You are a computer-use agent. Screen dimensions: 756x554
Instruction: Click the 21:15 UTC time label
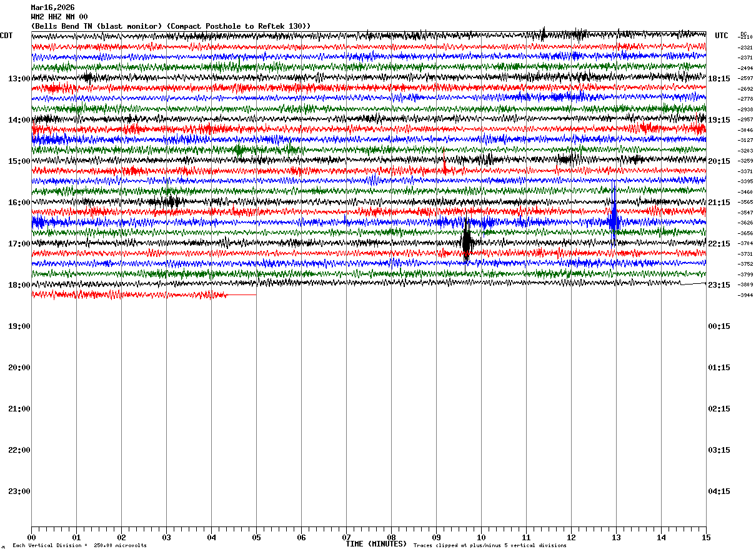(719, 203)
